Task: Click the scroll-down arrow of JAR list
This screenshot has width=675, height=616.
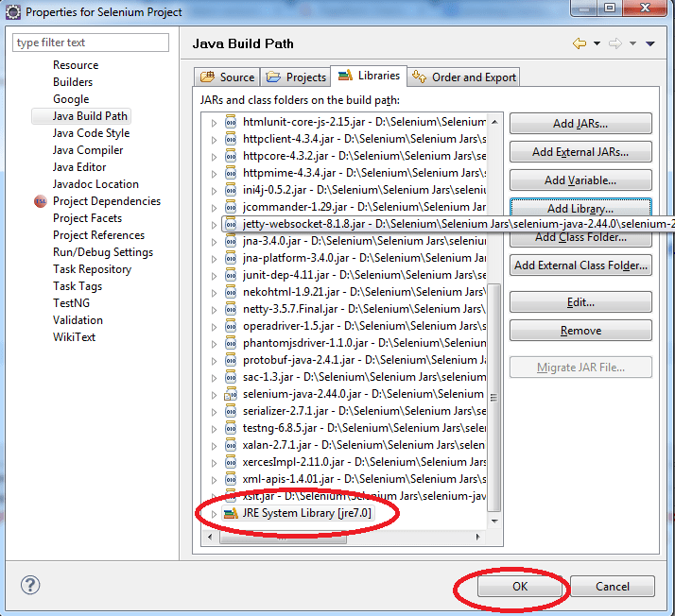Action: (494, 521)
